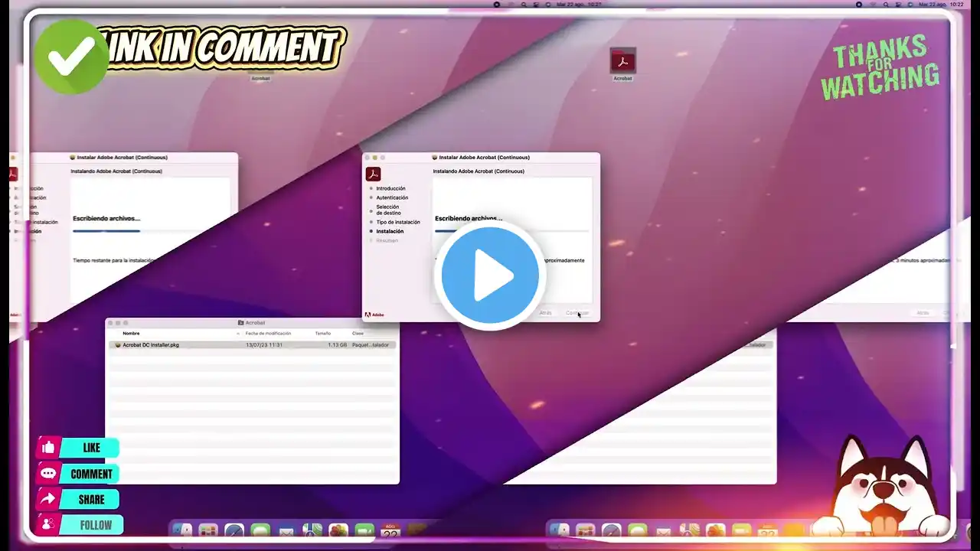Click the Instalar Adobe Acrobat title in center window
This screenshot has height=551, width=980.
pyautogui.click(x=483, y=158)
